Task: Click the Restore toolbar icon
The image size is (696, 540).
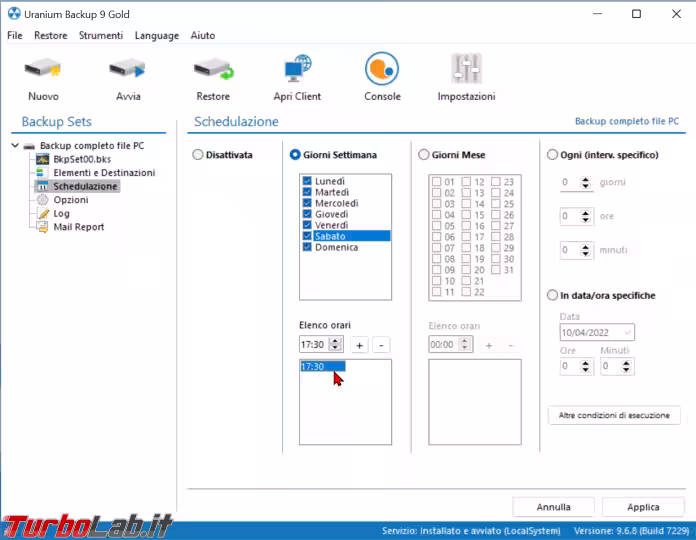Action: 214,69
